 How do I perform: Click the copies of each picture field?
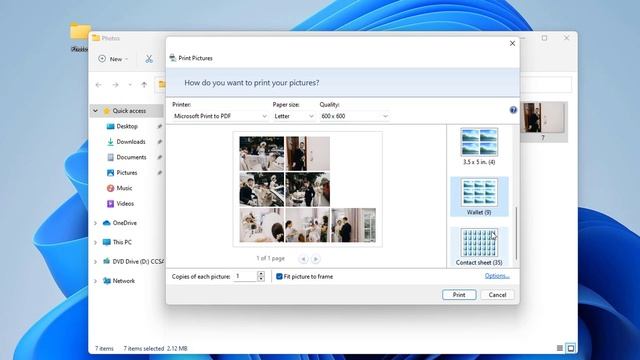point(245,276)
